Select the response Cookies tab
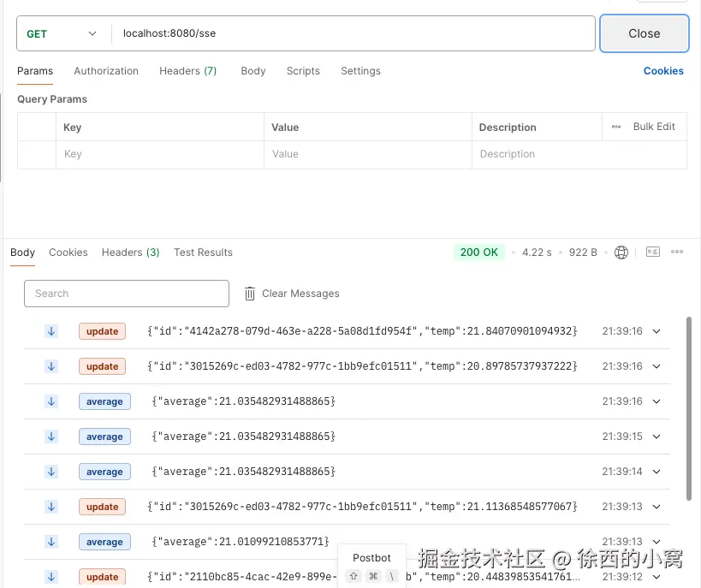The width and height of the screenshot is (701, 588). click(68, 252)
